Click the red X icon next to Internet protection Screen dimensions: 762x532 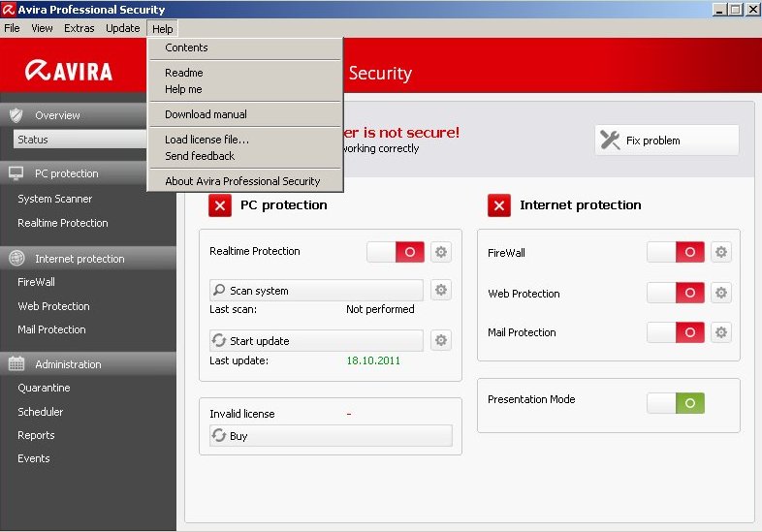(x=499, y=205)
